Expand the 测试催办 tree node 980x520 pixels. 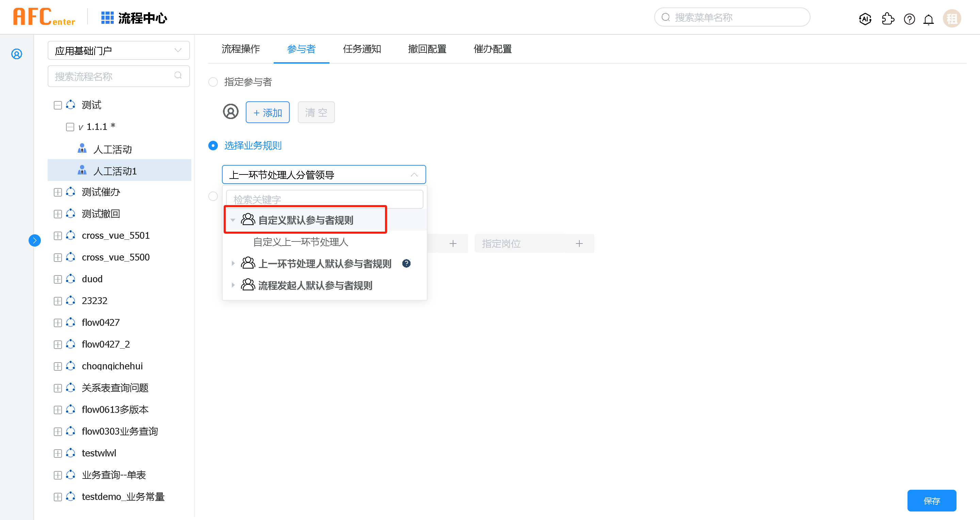pyautogui.click(x=58, y=192)
